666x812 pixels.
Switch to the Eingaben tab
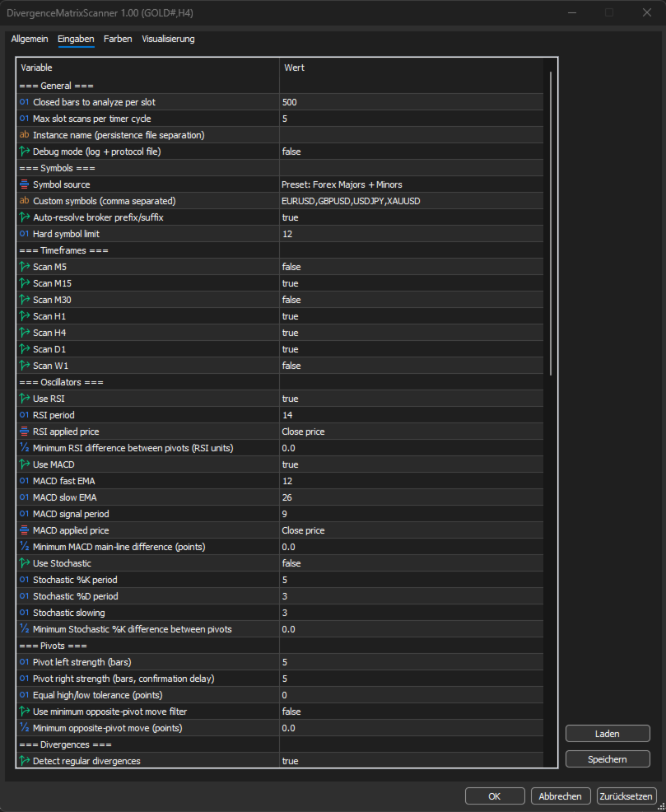[76, 39]
